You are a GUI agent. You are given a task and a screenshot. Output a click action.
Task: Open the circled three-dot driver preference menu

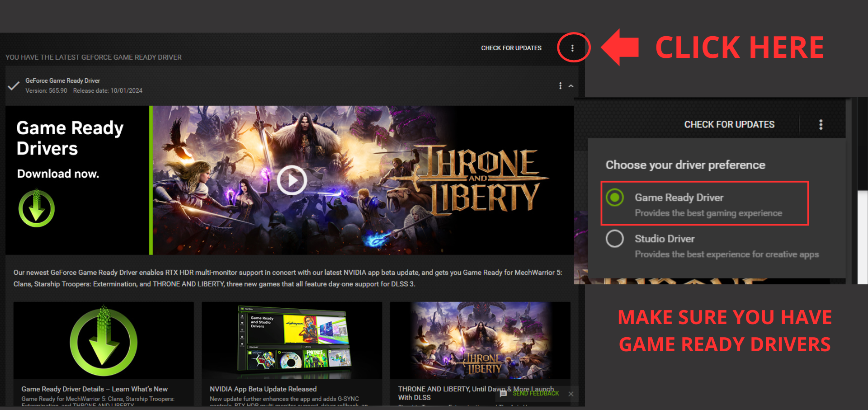pyautogui.click(x=572, y=48)
